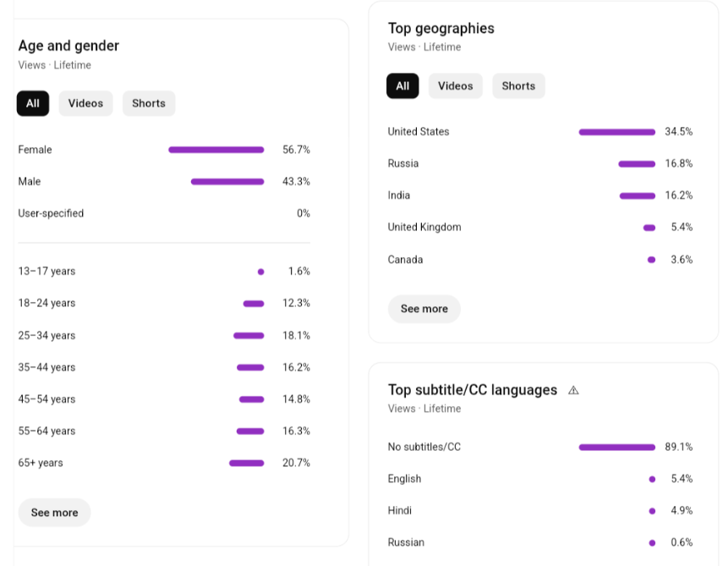
Task: Select the All filter in Age and gender
Action: pyautogui.click(x=33, y=103)
